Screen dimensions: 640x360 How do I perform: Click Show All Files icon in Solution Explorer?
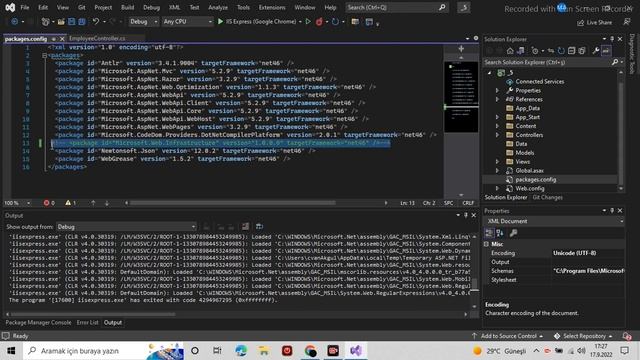[582, 51]
